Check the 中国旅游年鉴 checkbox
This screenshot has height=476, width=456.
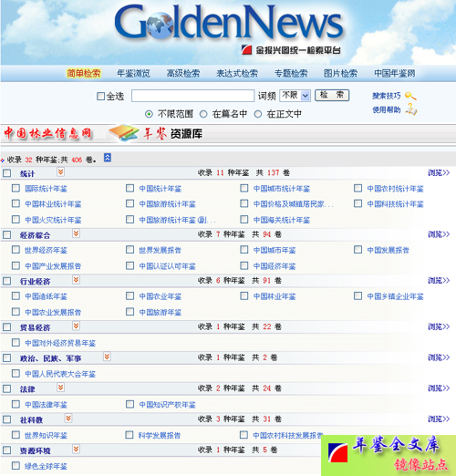click(x=130, y=311)
